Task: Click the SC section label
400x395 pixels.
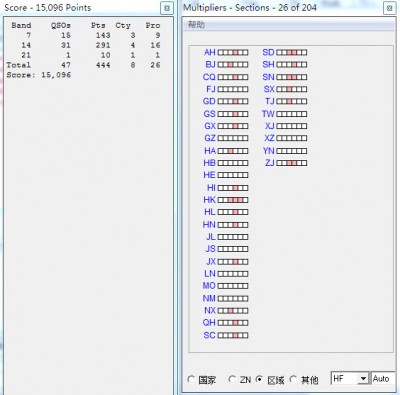Action: (x=209, y=335)
